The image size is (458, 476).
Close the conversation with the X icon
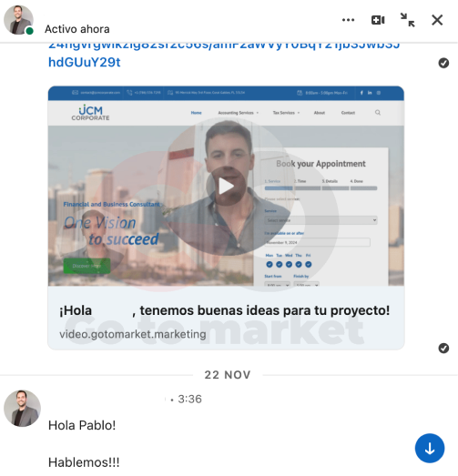point(437,20)
